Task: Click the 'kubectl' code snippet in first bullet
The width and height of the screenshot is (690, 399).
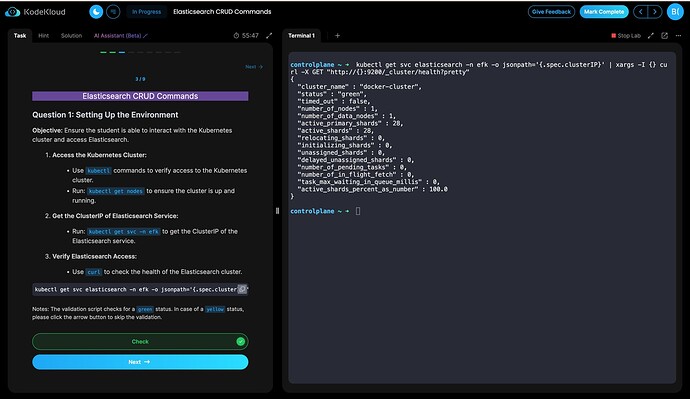Action: click(x=99, y=171)
